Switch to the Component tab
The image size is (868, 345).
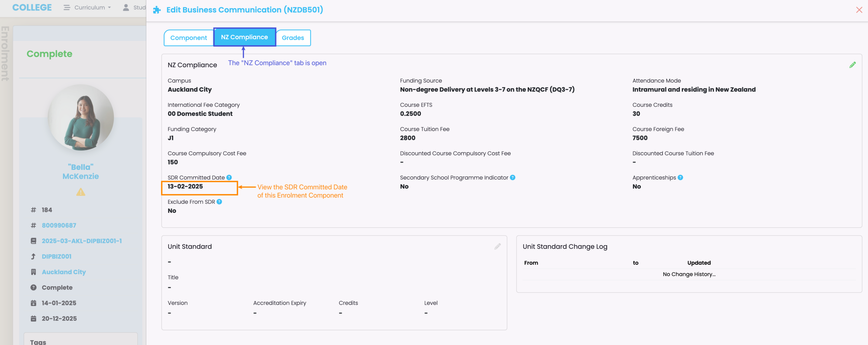189,38
